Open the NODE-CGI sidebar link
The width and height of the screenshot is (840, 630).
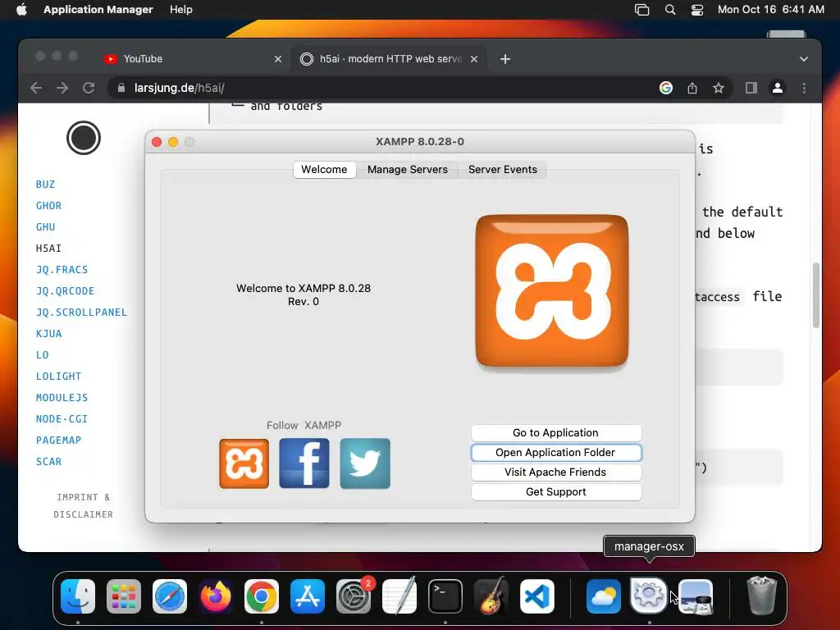tap(62, 419)
